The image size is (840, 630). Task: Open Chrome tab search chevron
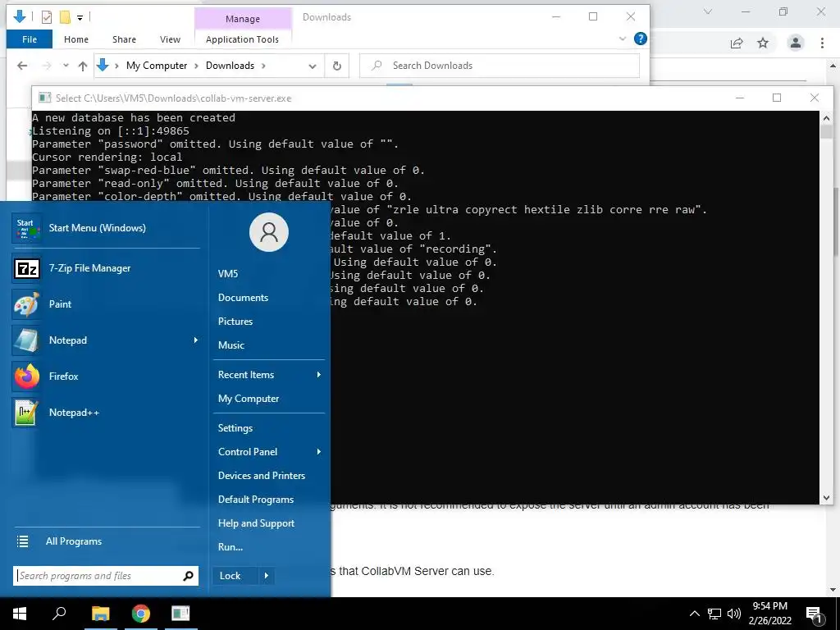(x=708, y=11)
